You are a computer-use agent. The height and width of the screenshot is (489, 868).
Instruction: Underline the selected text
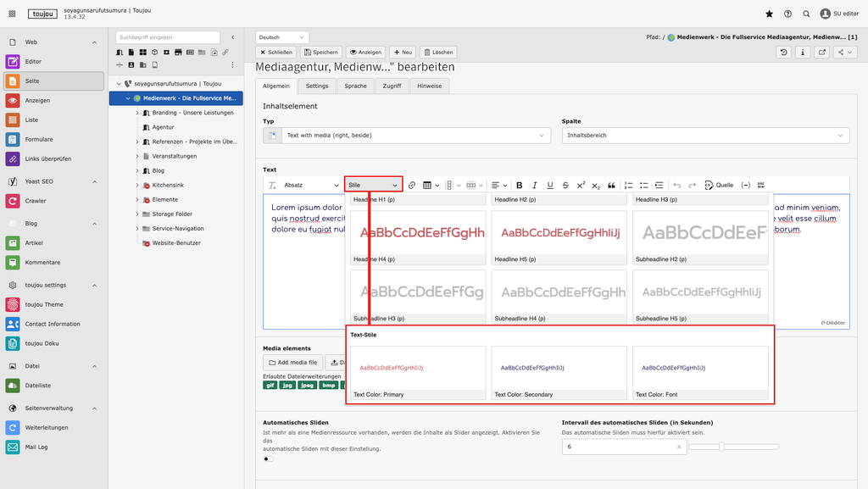tap(549, 186)
